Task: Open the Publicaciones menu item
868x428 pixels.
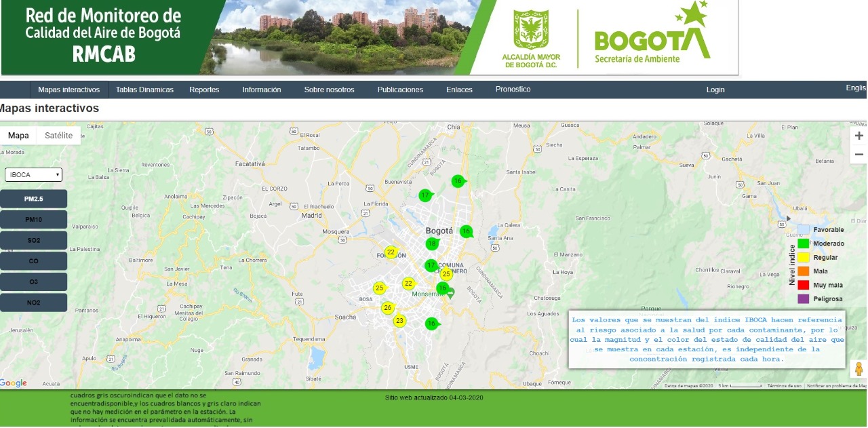Action: pyautogui.click(x=400, y=90)
